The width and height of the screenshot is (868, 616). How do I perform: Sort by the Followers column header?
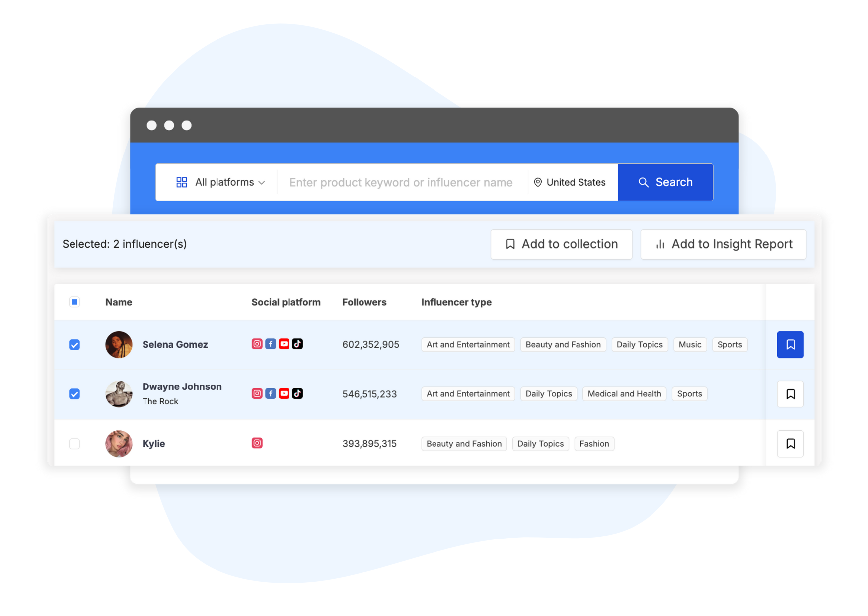coord(364,302)
